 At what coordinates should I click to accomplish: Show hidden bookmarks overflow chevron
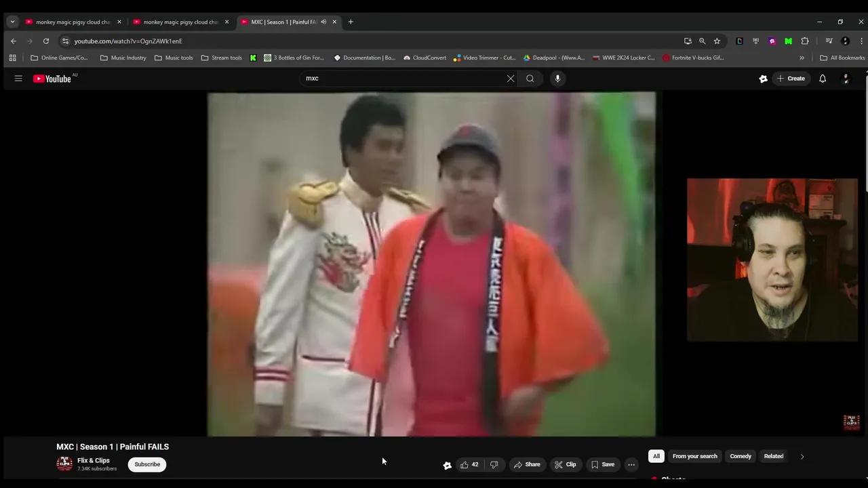click(802, 58)
